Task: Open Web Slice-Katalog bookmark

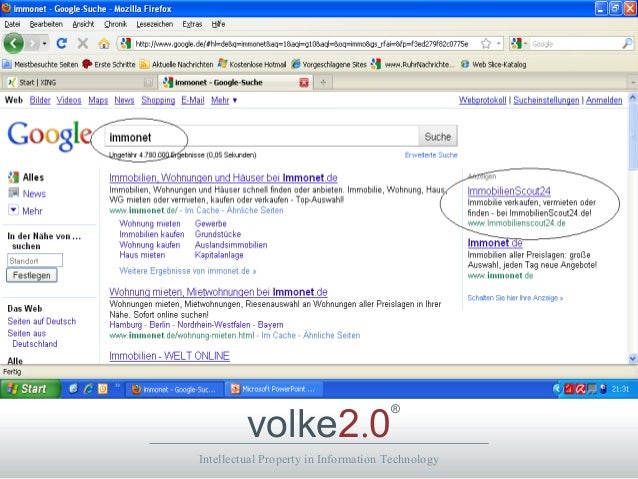Action: click(x=493, y=64)
